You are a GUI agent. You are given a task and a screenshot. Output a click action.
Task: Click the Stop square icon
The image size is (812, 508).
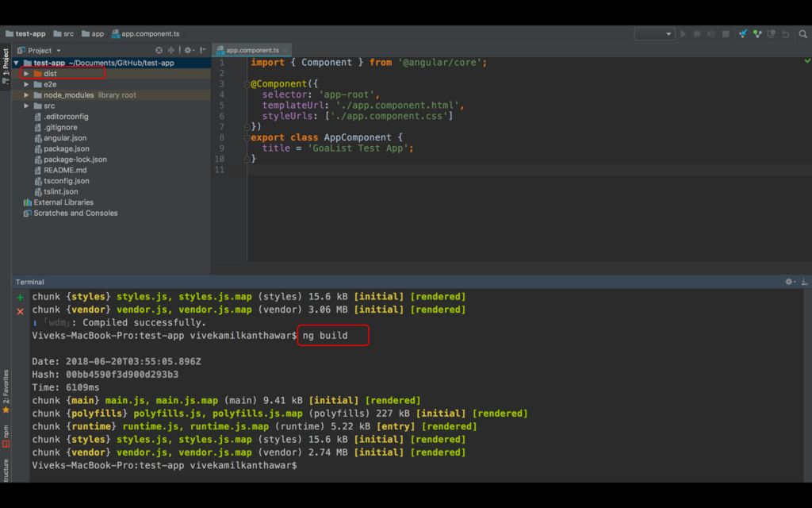click(x=726, y=33)
